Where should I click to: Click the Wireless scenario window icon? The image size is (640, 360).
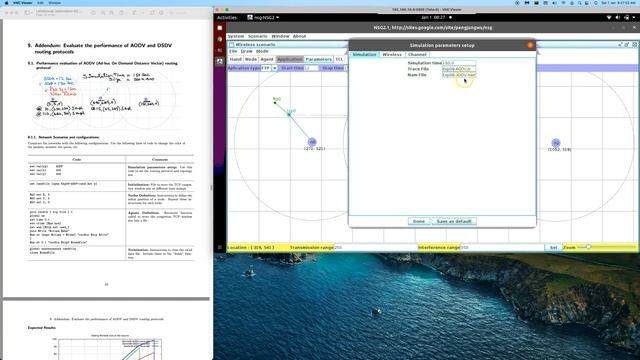pyautogui.click(x=231, y=44)
